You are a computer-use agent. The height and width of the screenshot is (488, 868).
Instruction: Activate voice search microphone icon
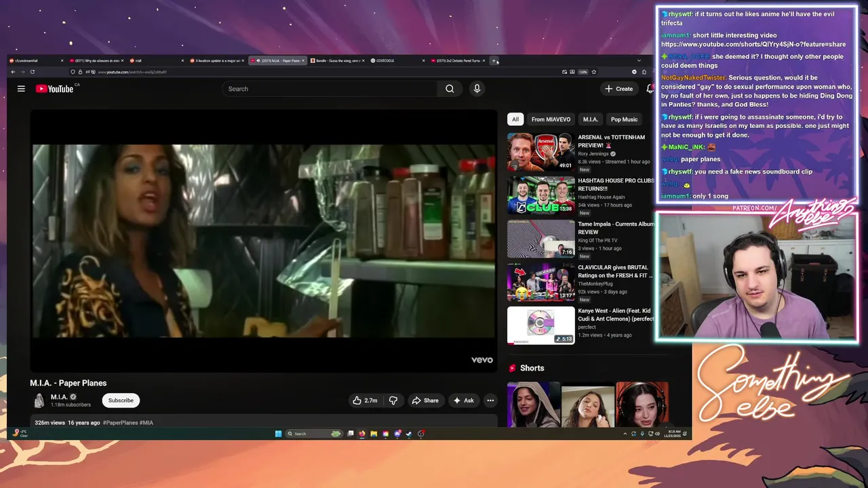coord(477,89)
